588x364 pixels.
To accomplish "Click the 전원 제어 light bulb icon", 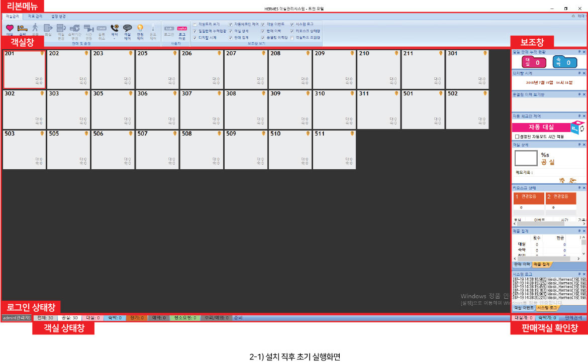I will pyautogui.click(x=140, y=28).
